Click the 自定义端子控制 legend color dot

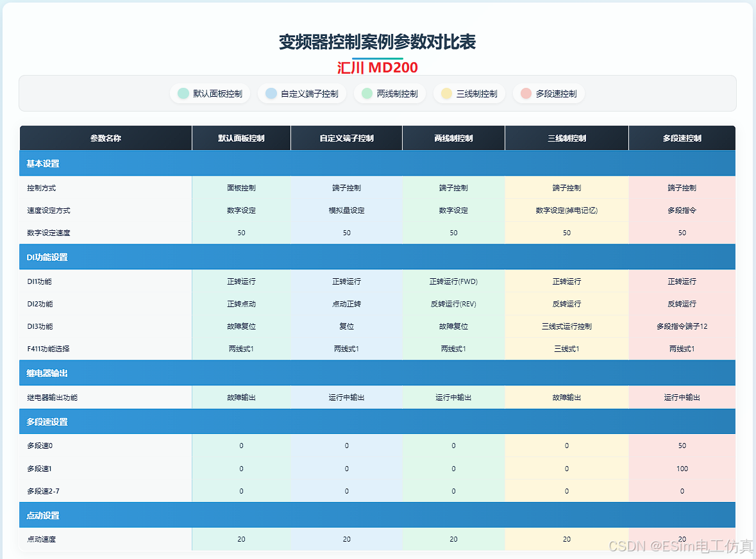click(x=271, y=94)
